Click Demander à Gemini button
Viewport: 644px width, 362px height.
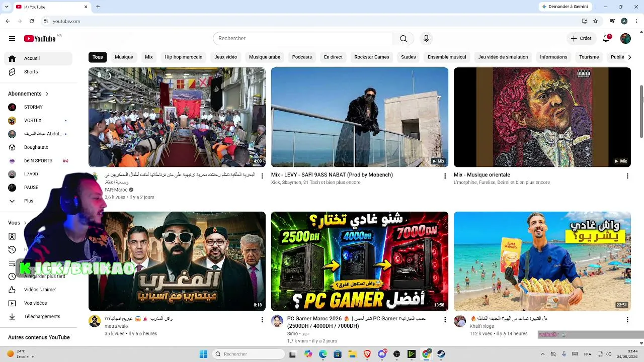pyautogui.click(x=565, y=7)
